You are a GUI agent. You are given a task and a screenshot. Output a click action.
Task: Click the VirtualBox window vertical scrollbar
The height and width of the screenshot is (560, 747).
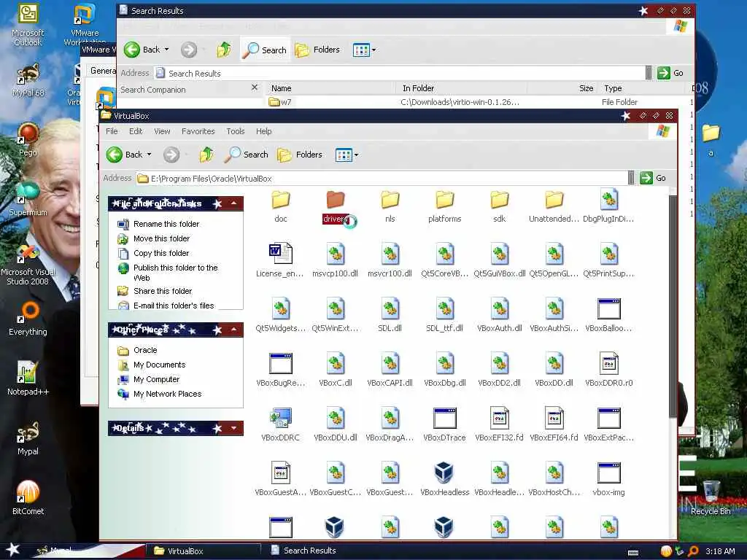672,307
